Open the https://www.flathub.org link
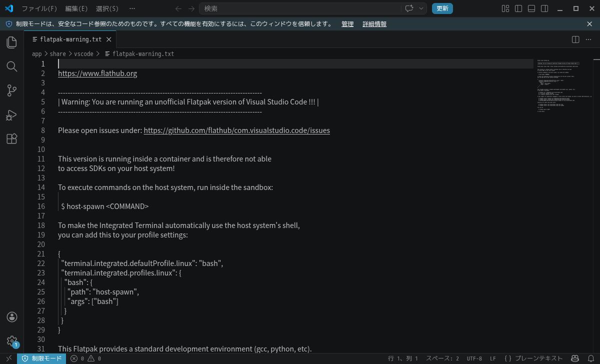 pos(97,73)
